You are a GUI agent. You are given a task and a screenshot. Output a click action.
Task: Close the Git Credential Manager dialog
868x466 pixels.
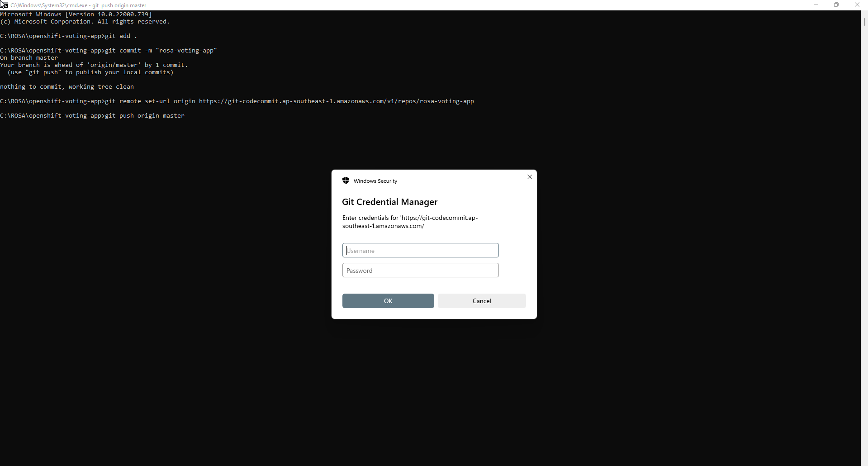point(529,177)
